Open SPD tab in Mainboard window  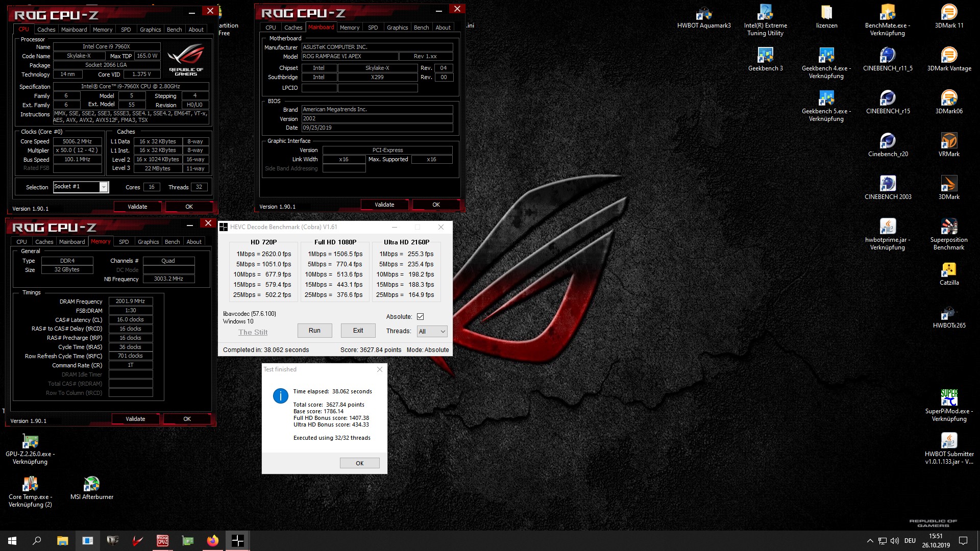[373, 28]
